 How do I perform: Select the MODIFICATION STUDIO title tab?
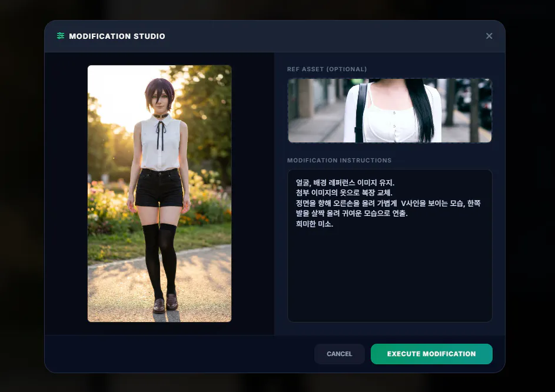[x=118, y=36]
